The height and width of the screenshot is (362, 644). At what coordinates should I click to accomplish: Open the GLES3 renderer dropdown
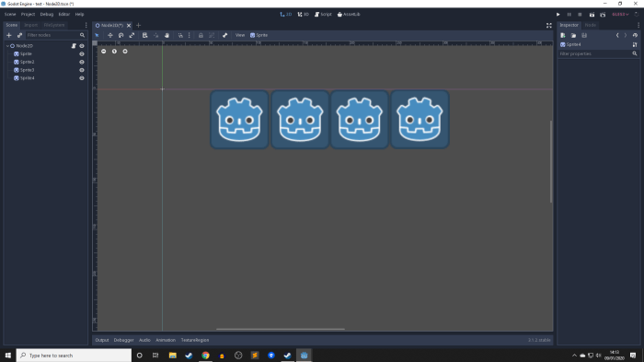(620, 15)
